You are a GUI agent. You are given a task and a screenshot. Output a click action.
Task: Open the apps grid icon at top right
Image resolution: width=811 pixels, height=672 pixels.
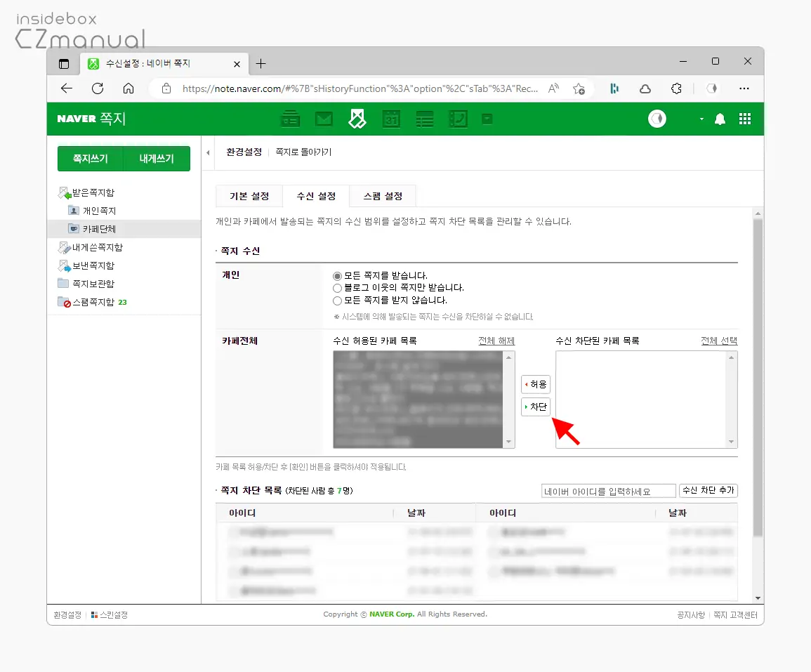[x=745, y=119]
